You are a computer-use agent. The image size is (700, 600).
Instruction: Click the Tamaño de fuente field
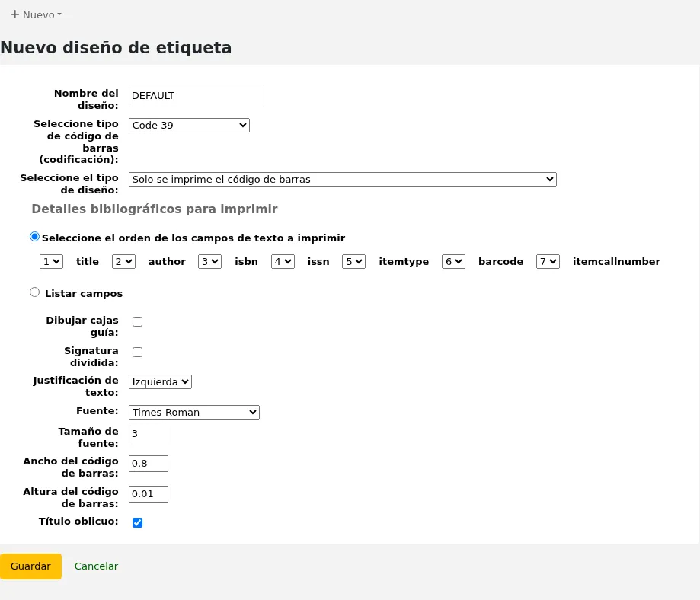tap(149, 434)
